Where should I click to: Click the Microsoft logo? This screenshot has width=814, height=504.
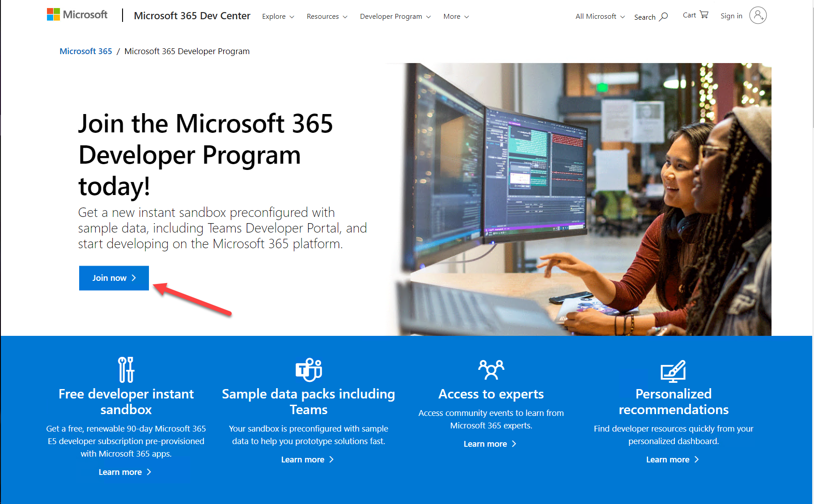(77, 15)
